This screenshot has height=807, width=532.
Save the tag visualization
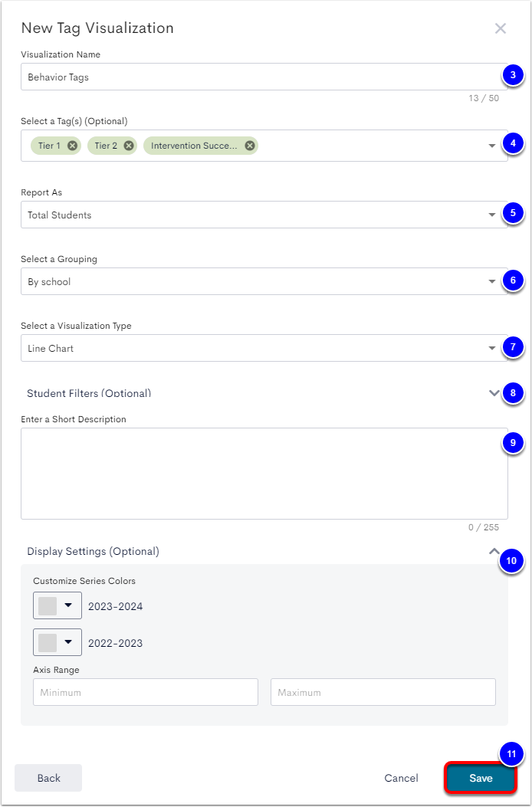[481, 778]
